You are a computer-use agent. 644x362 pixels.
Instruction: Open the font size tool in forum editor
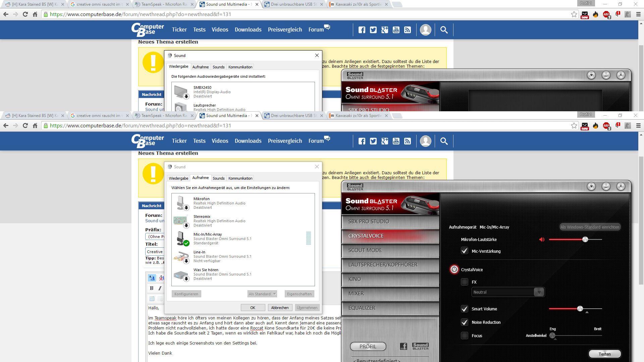point(152,278)
